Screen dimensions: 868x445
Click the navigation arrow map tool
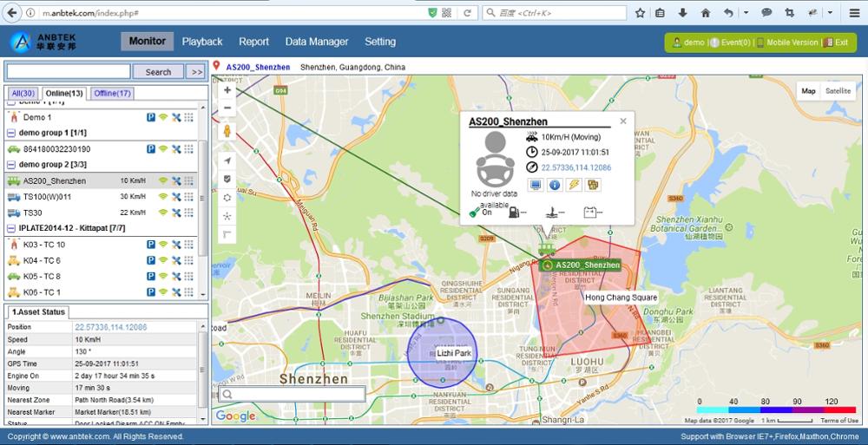(227, 160)
